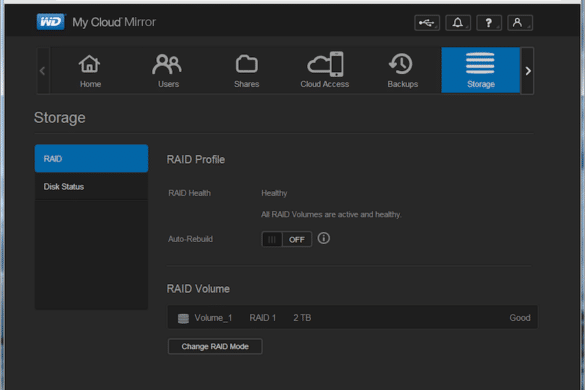The width and height of the screenshot is (585, 390).
Task: Click the RAID Health label
Action: pyautogui.click(x=190, y=193)
